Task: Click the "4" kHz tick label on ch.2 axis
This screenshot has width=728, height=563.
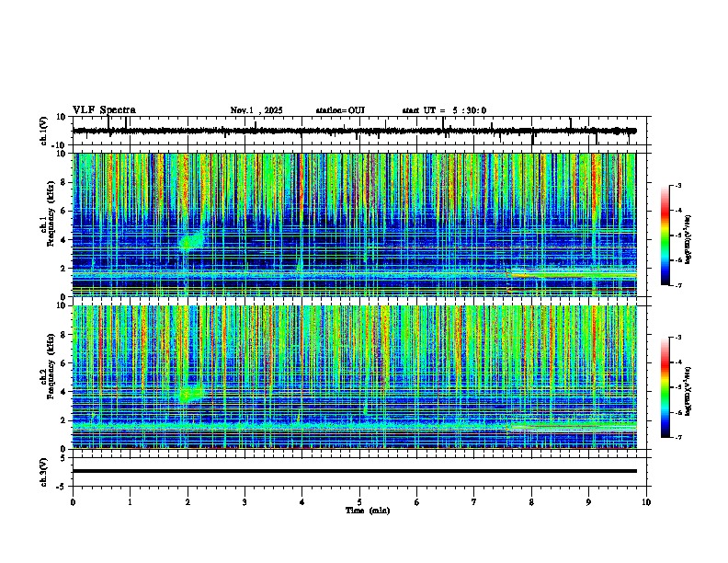Action: tap(64, 392)
